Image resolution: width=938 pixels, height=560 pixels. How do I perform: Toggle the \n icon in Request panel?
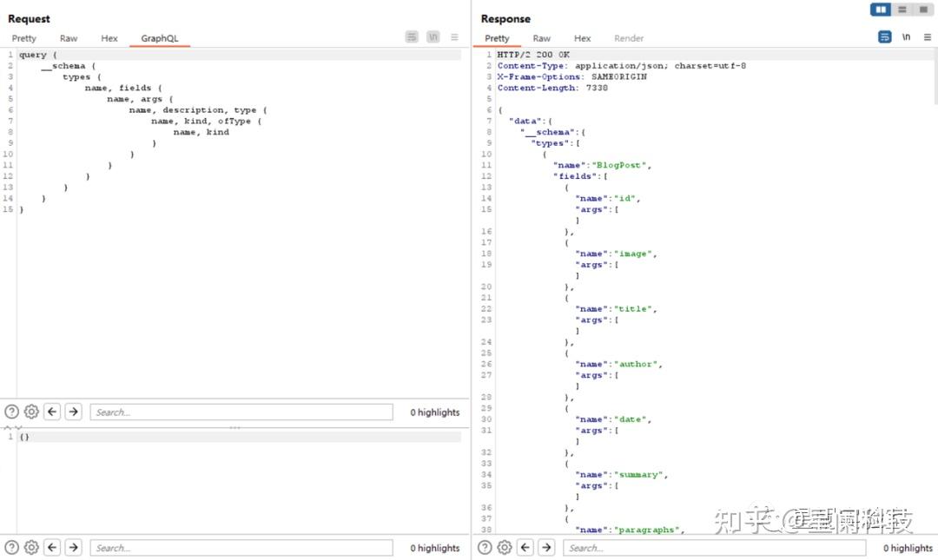[433, 37]
